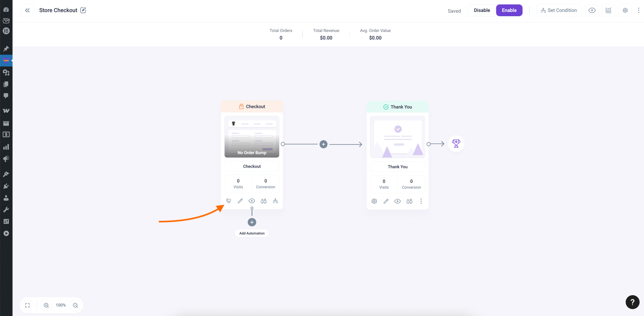The height and width of the screenshot is (316, 644).
Task: Click the condition icon on Checkout card
Action: pyautogui.click(x=275, y=201)
